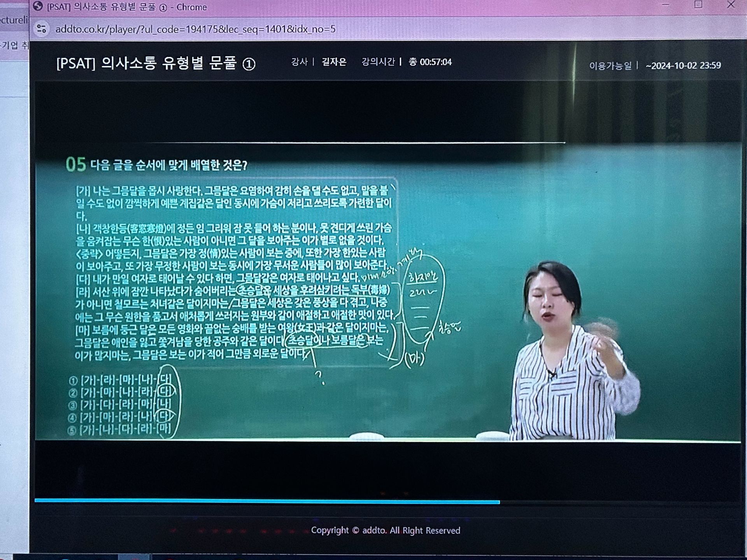Minimize the Chrome player window
The height and width of the screenshot is (560, 747).
(x=666, y=5)
